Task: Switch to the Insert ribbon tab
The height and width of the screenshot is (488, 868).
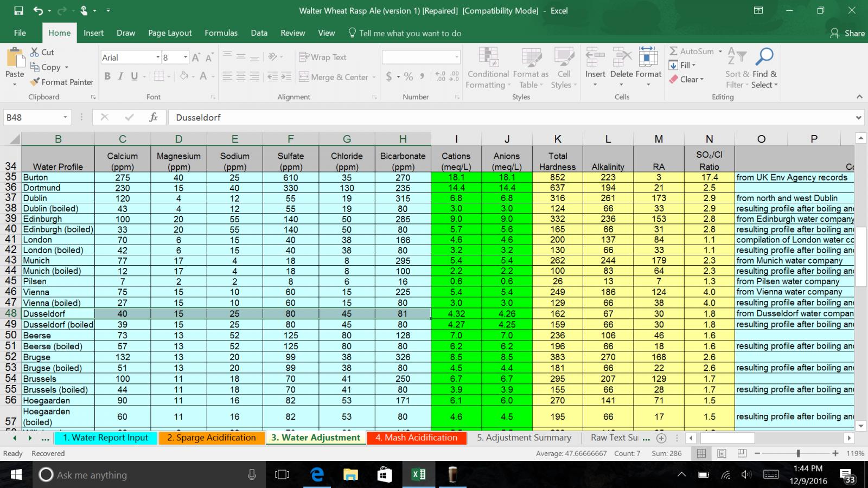Action: [93, 33]
